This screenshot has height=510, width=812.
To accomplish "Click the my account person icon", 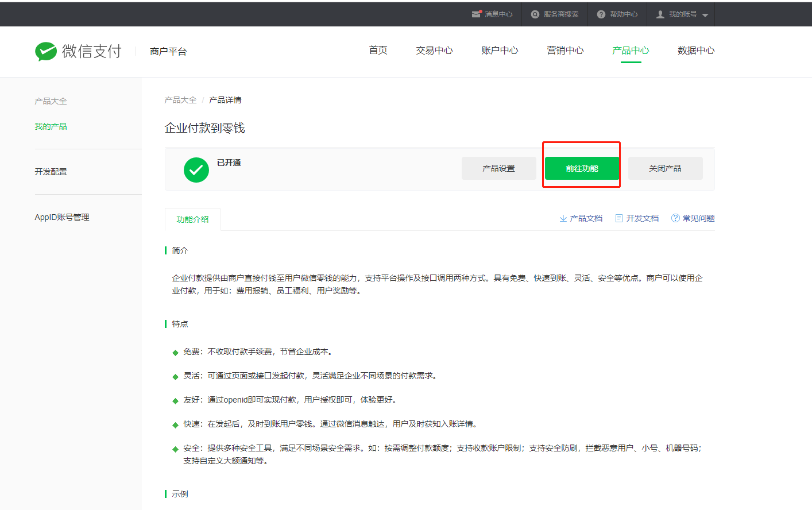I will (660, 14).
